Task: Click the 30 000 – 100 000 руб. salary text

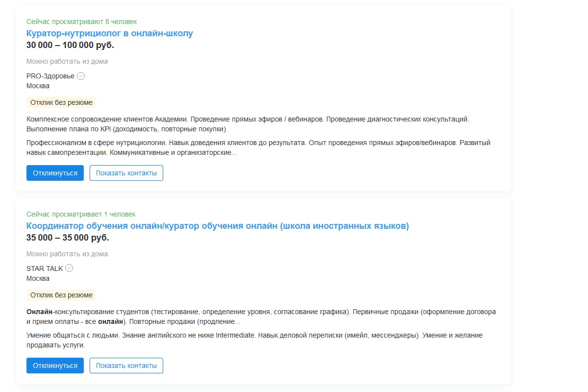Action: click(69, 45)
